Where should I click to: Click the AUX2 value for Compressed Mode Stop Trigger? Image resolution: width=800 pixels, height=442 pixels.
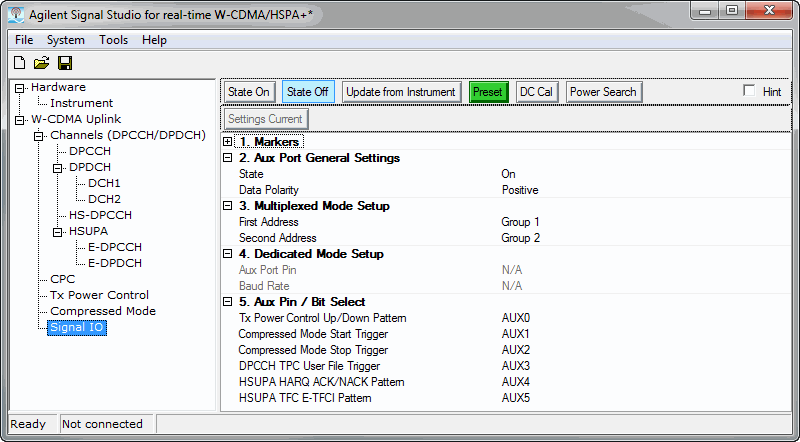[516, 350]
